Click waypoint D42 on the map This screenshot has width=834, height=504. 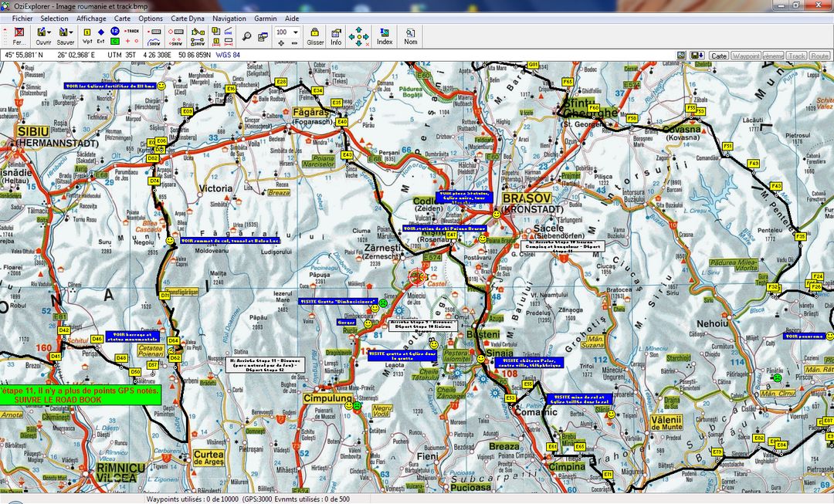[64, 330]
